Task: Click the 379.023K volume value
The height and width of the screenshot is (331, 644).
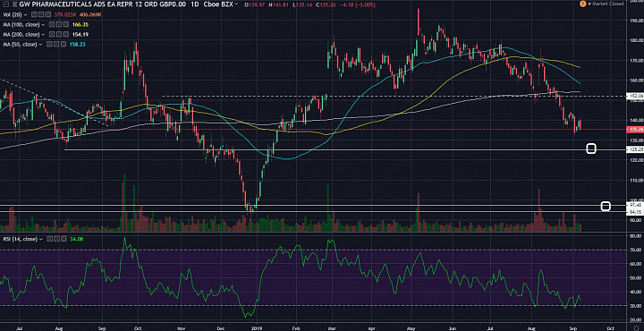Action: [65, 15]
